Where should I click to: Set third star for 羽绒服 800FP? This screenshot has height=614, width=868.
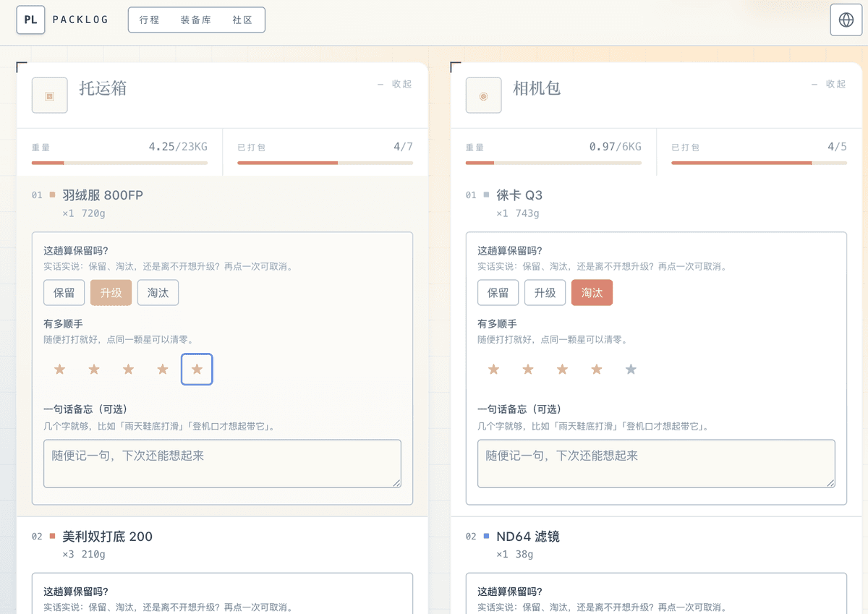pyautogui.click(x=128, y=370)
